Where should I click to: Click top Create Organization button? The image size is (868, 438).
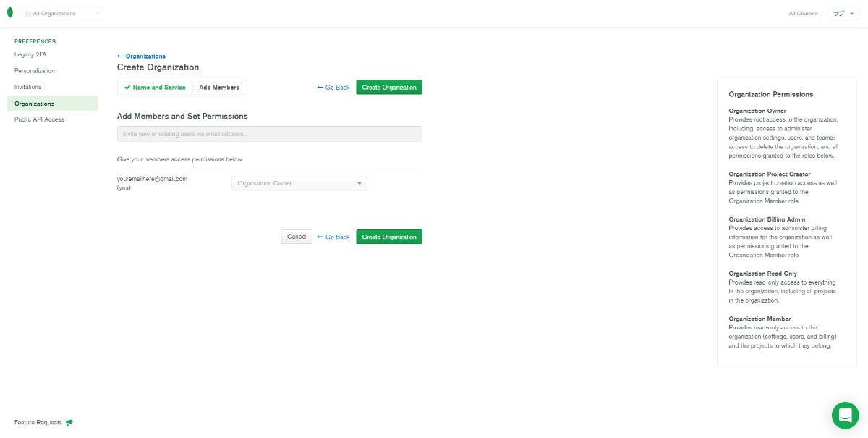[389, 87]
